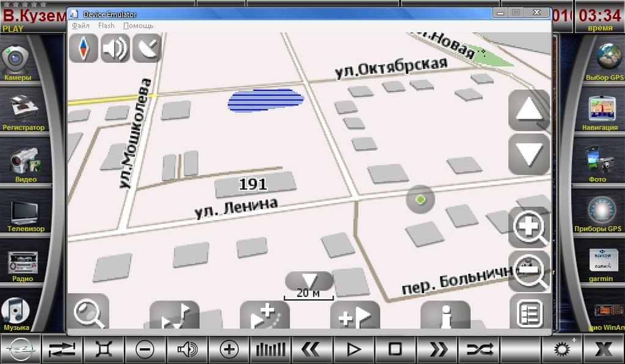This screenshot has height=364, width=625.
Task: Stop playback with the square button
Action: tap(395, 349)
